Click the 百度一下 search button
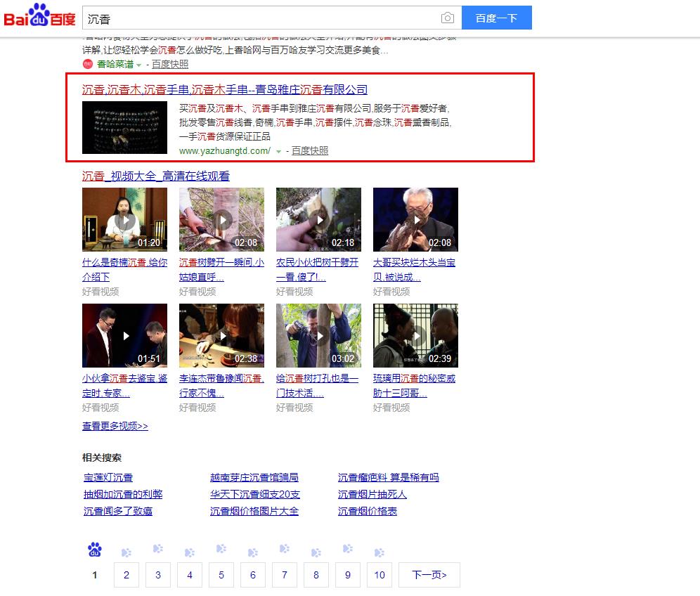 pyautogui.click(x=496, y=18)
